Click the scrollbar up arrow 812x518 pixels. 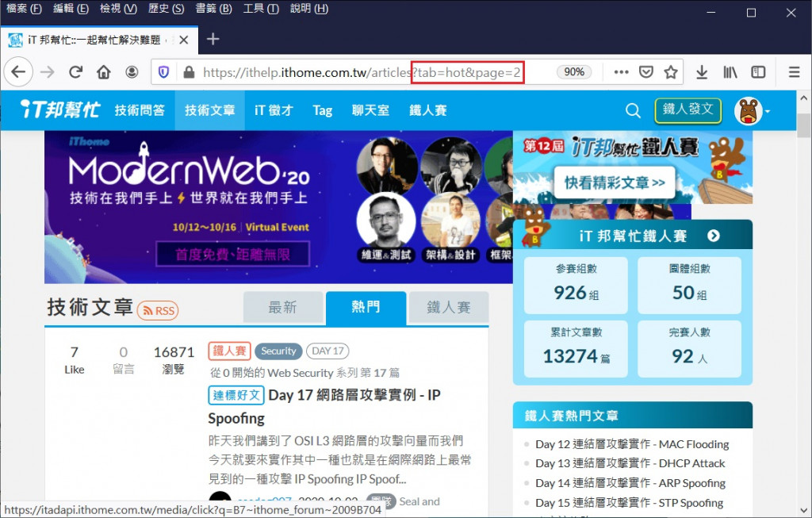(804, 98)
